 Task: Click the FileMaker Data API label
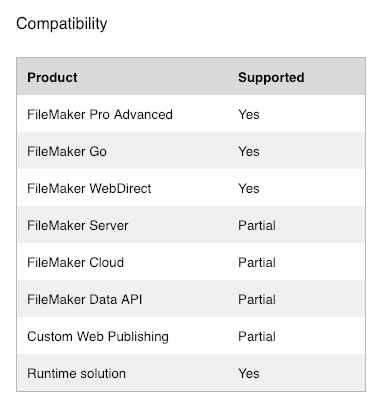(85, 300)
